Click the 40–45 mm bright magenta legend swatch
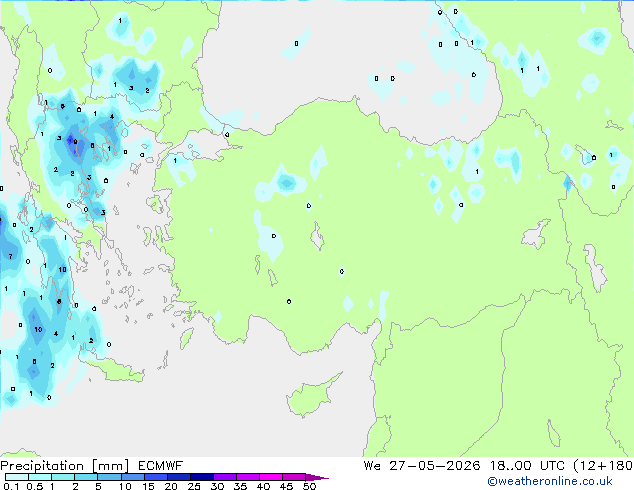The image size is (634, 490). click(271, 477)
